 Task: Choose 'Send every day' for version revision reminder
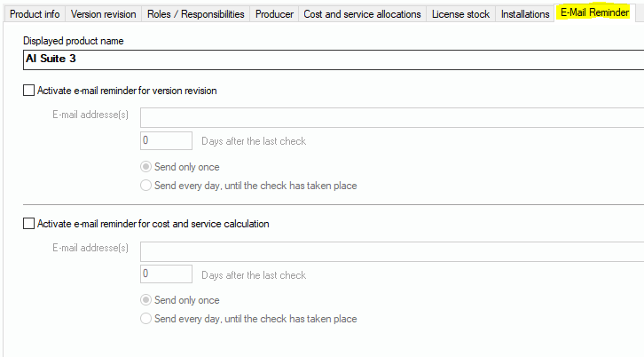(x=146, y=186)
